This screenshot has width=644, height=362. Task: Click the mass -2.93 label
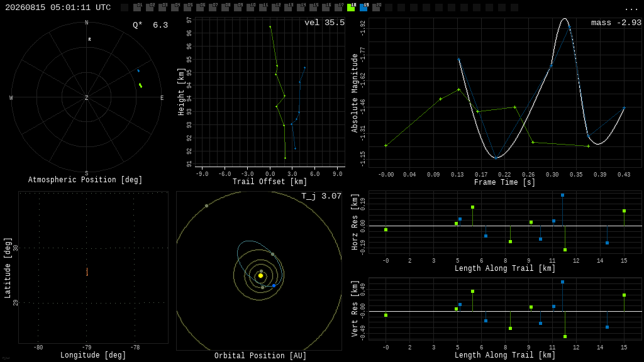click(616, 23)
